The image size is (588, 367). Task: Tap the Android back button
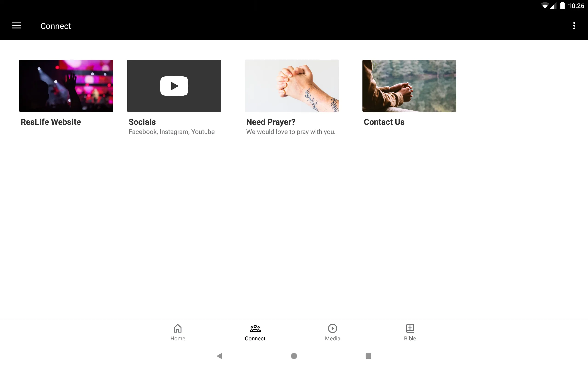coord(220,356)
